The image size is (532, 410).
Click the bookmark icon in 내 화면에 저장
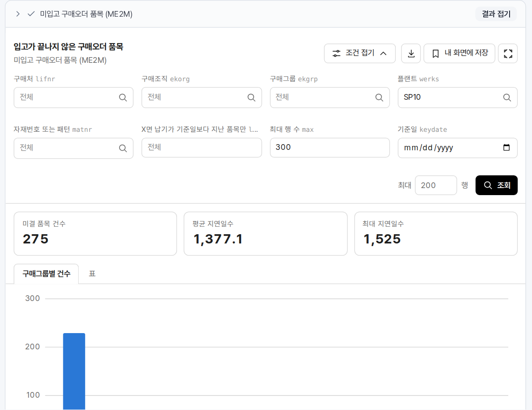coord(435,54)
